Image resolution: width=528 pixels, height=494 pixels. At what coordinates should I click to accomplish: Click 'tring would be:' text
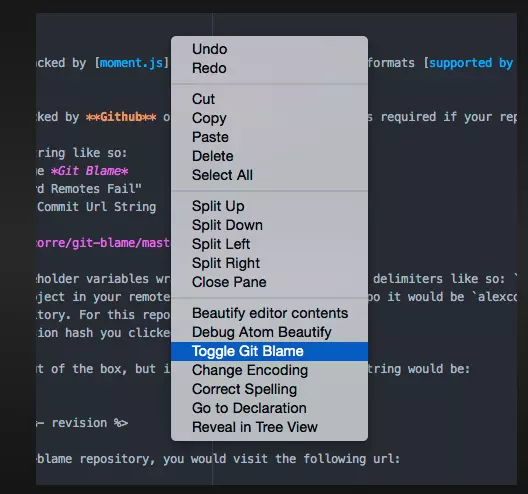coord(419,369)
